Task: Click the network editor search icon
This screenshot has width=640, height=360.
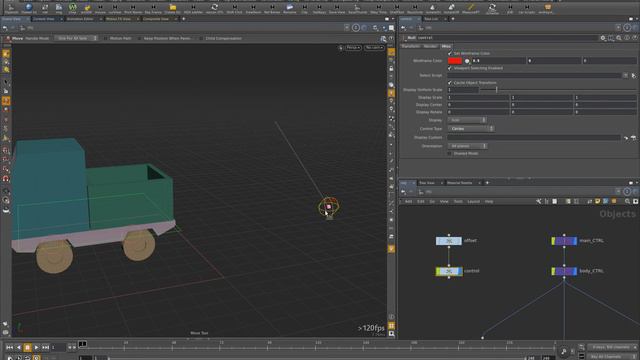Action: point(627,201)
